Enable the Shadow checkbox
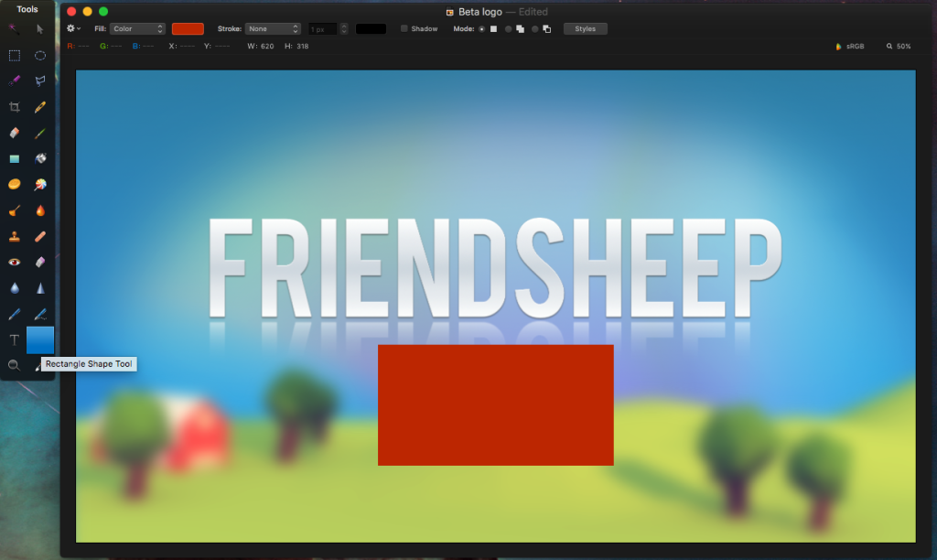The image size is (937, 560). coord(404,28)
